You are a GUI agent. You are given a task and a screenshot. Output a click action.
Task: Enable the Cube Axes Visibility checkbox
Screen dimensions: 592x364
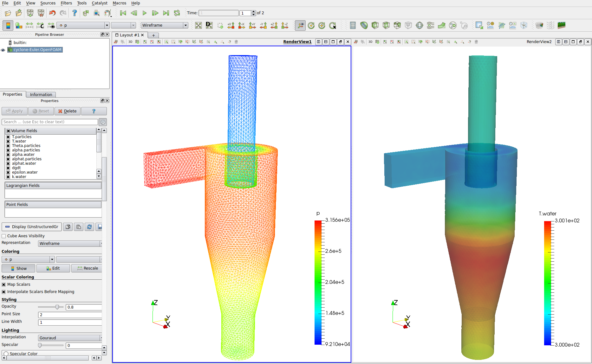point(4,236)
